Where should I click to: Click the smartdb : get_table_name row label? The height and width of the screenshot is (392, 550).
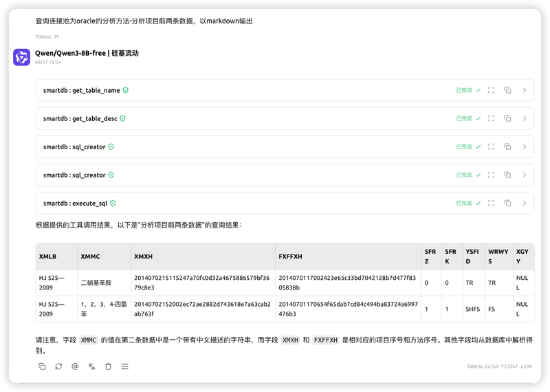point(81,91)
